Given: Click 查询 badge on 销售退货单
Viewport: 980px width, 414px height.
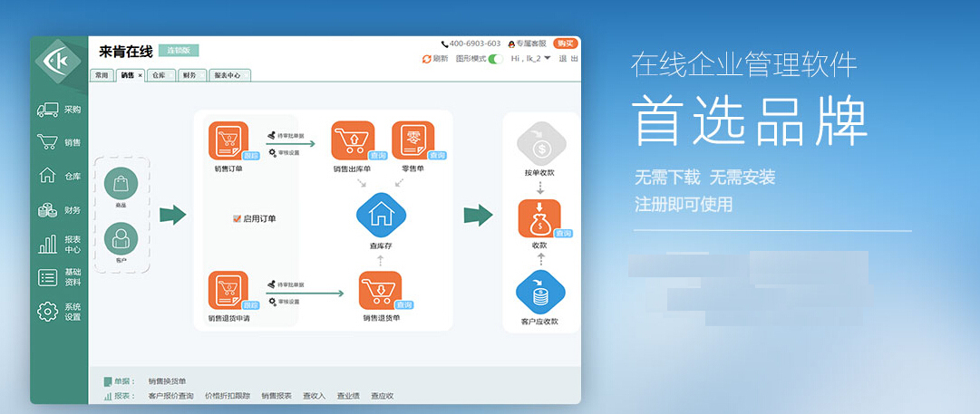Looking at the screenshot, I should [x=404, y=304].
